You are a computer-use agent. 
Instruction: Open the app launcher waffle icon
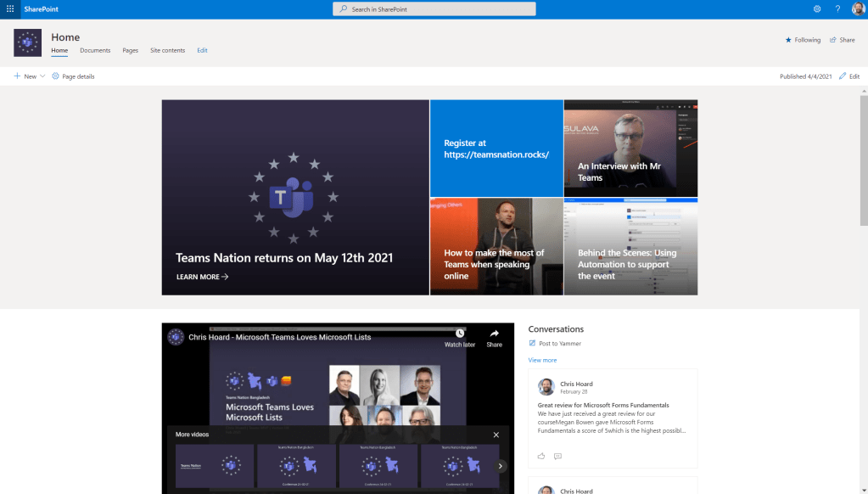pyautogui.click(x=10, y=8)
